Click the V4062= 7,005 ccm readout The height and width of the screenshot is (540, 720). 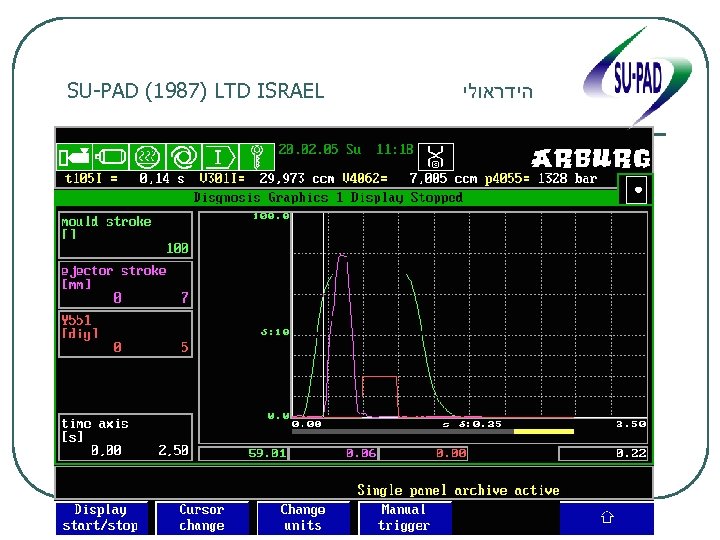(x=410, y=179)
